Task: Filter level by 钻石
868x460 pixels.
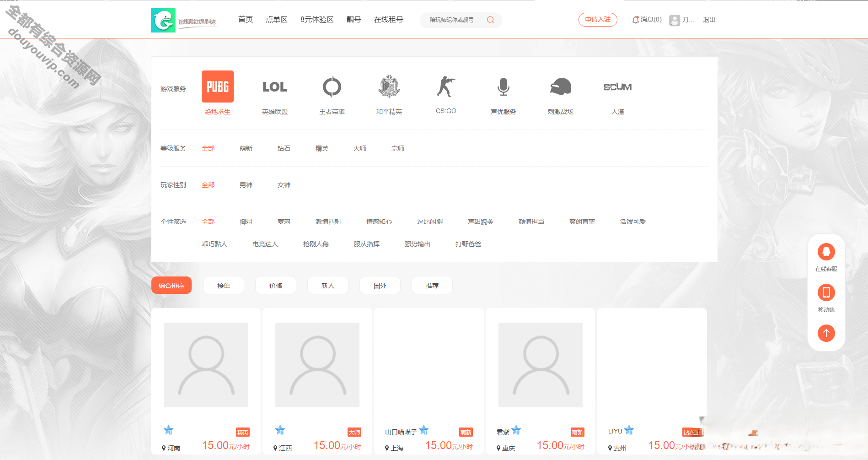Action: click(x=284, y=148)
